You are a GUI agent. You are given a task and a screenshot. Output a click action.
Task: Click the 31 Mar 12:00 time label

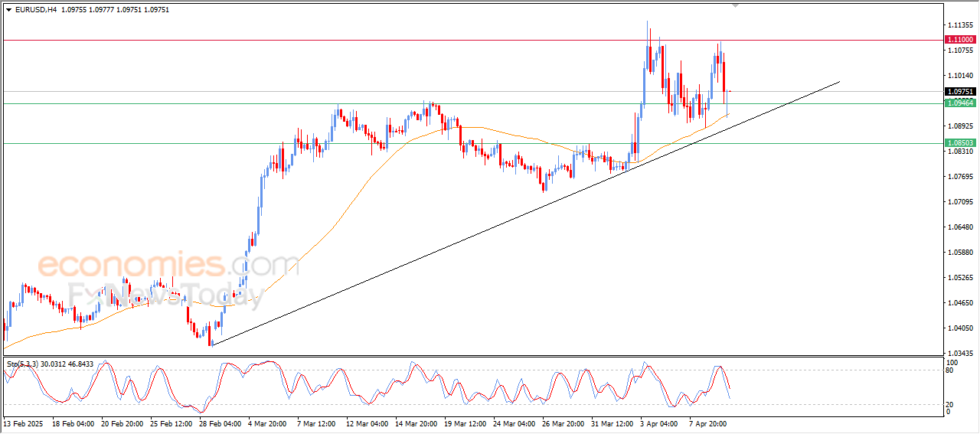[612, 423]
